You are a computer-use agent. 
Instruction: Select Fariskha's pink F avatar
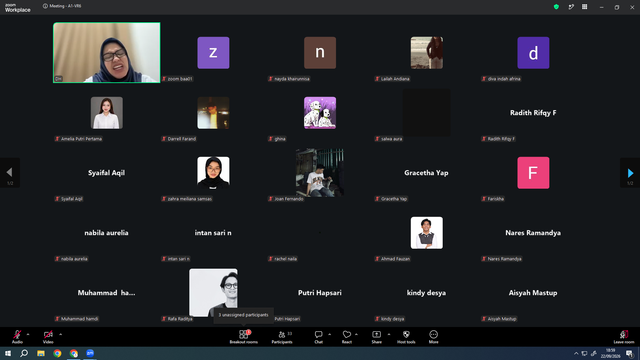533,173
